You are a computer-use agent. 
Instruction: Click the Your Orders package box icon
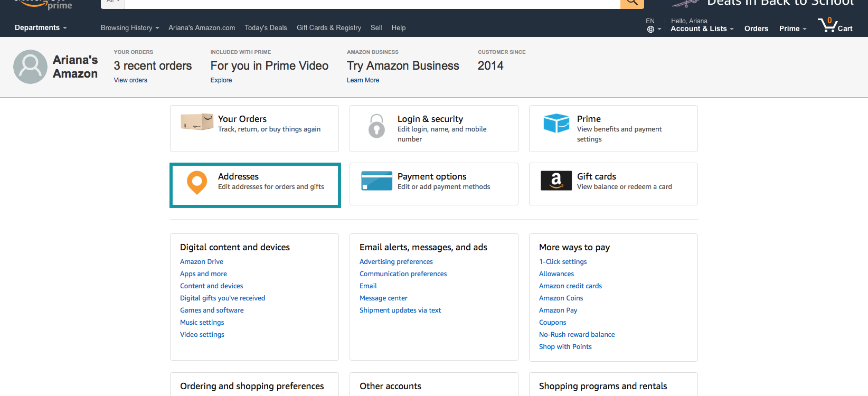(x=197, y=122)
